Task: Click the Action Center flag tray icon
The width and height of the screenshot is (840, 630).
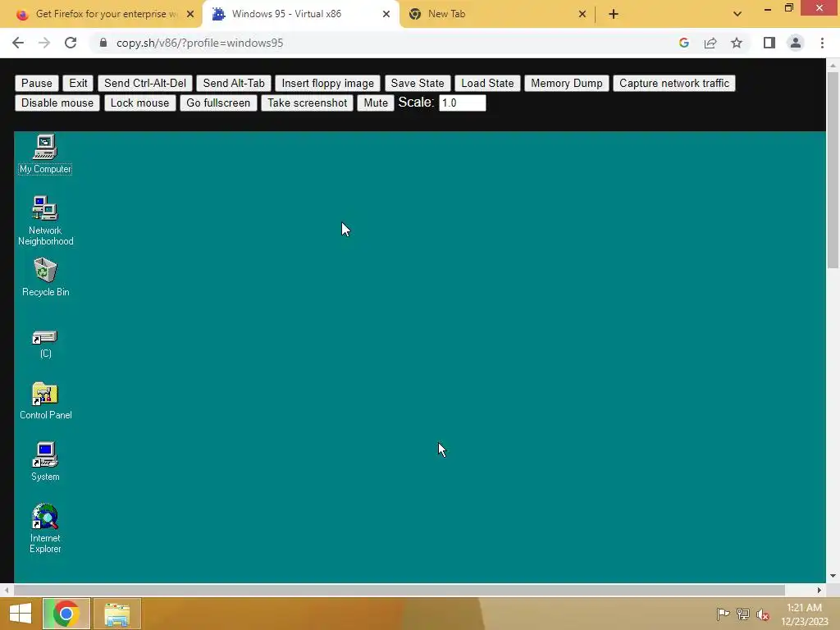Action: click(723, 614)
